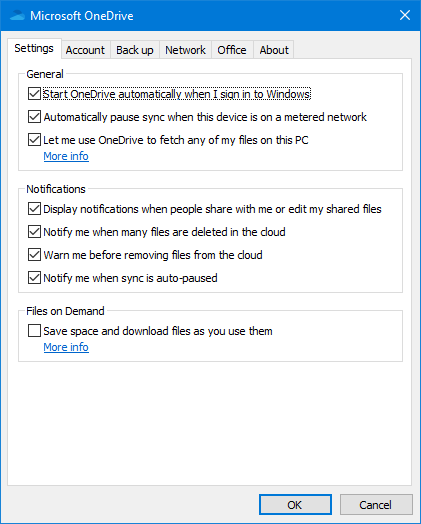Click the Files on Demand heading

click(65, 311)
